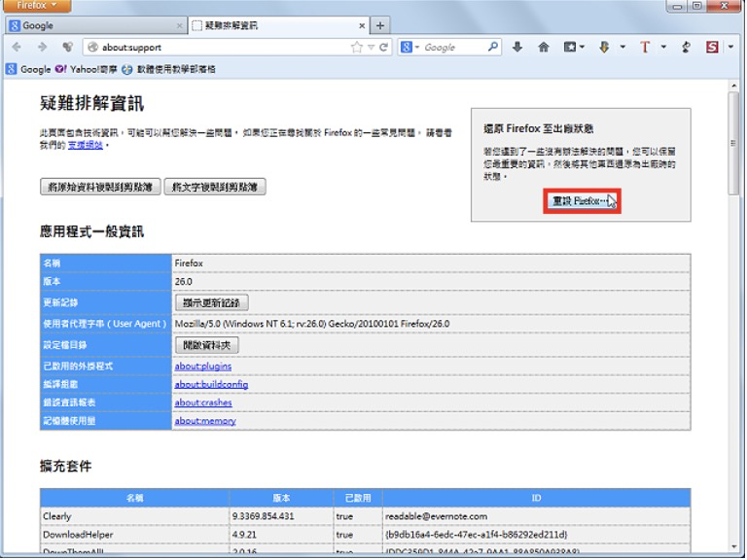Select the Firefox name value cell
Screen dimensions: 747x560
coord(431,263)
